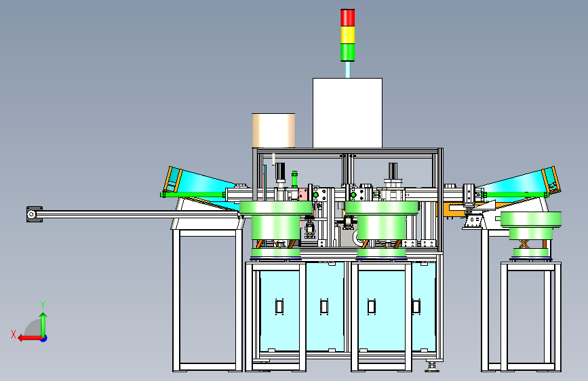Select the rightmost cabinet door handle
This screenshot has width=588, height=381.
point(416,306)
